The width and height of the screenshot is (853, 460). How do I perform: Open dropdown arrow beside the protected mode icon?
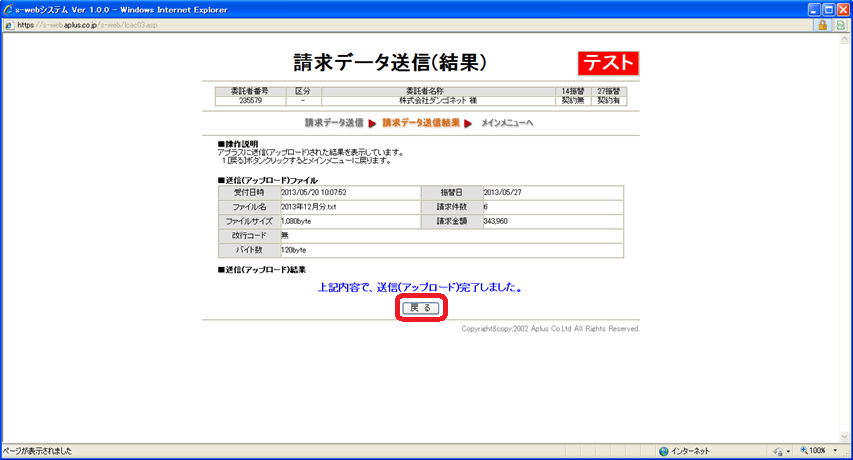[788, 451]
